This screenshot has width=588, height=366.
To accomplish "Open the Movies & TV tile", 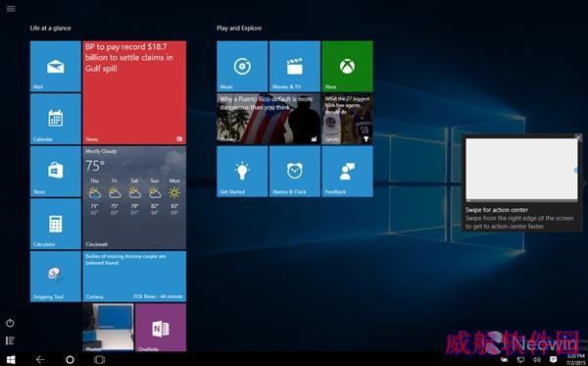I will coord(295,66).
